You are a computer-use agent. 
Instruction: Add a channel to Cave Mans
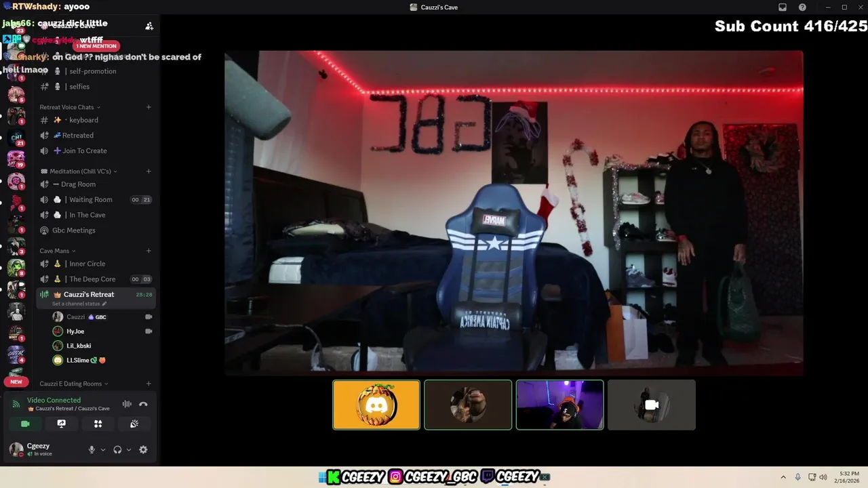[149, 251]
